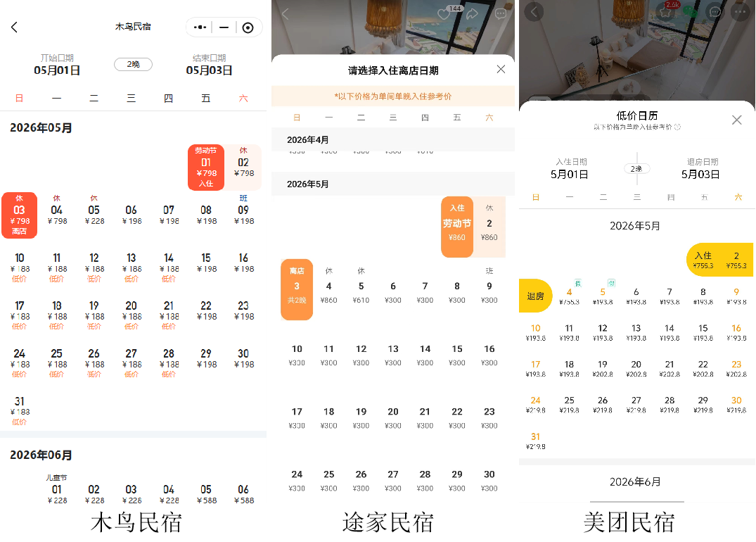Screen dimensions: 756x542
Task: Tap the 开始日期 05月01日 field
Action: pyautogui.click(x=57, y=65)
